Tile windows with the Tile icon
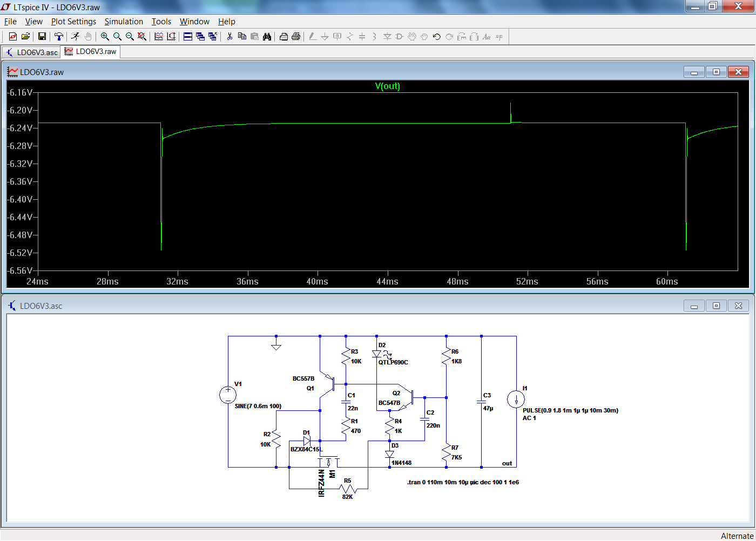Viewport: 756px width, 541px height. [x=188, y=37]
